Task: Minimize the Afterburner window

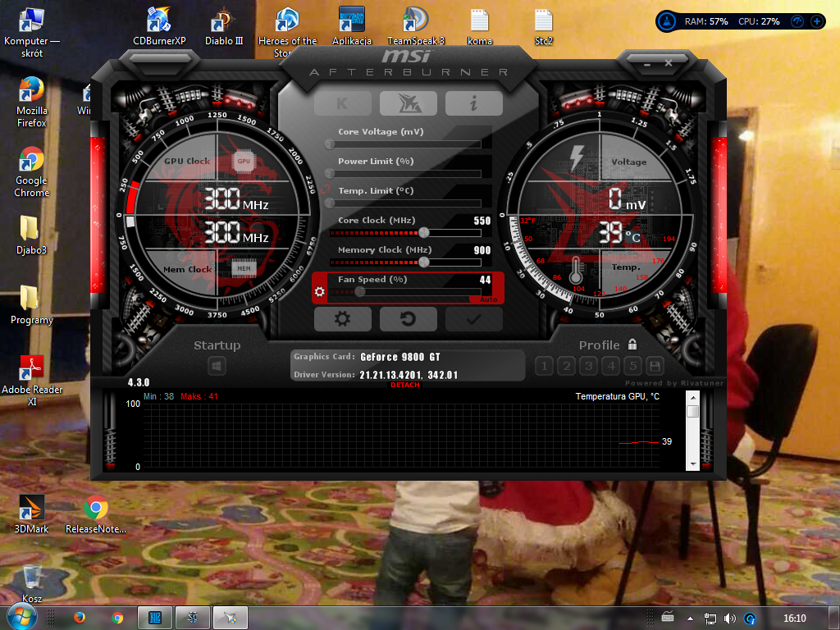Action: click(x=646, y=64)
